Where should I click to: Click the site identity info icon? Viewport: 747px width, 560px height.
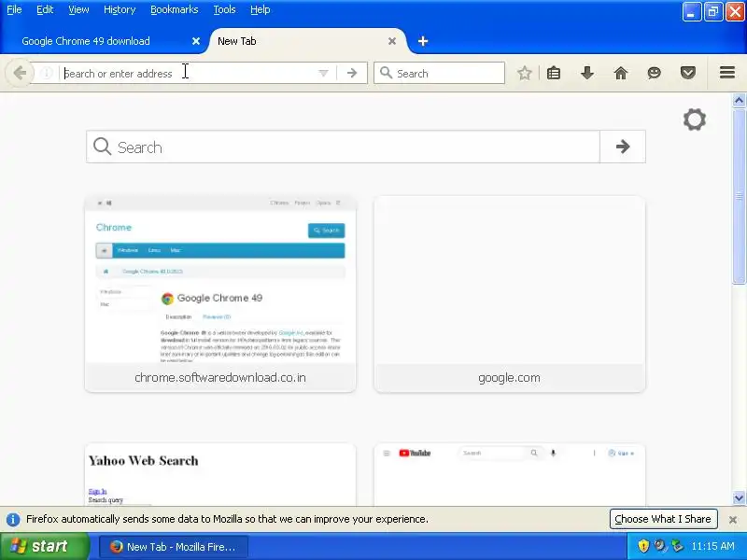[46, 73]
